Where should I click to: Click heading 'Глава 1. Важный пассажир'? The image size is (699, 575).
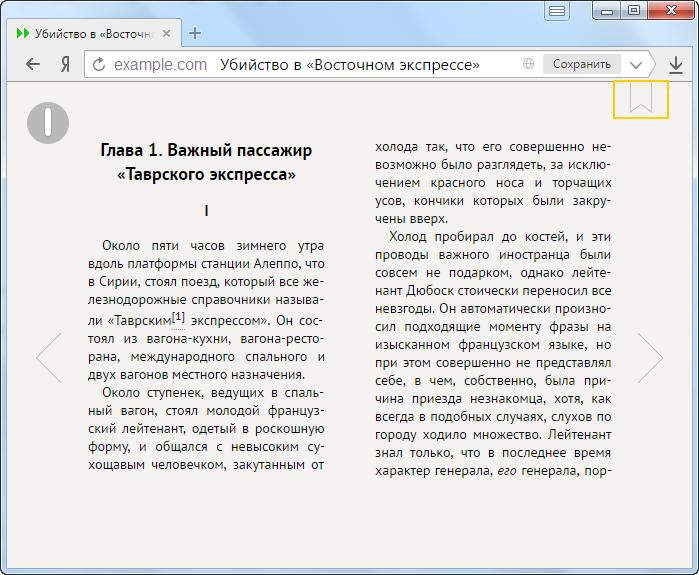(x=206, y=150)
